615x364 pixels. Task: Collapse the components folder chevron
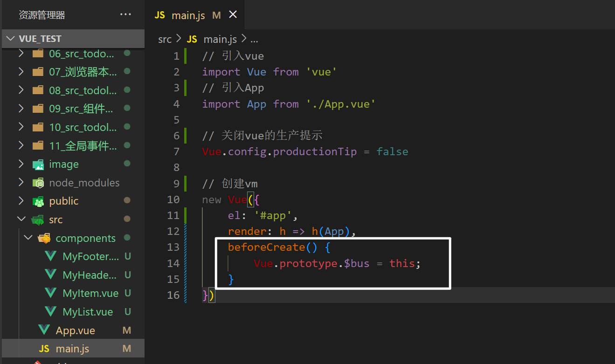coord(28,238)
